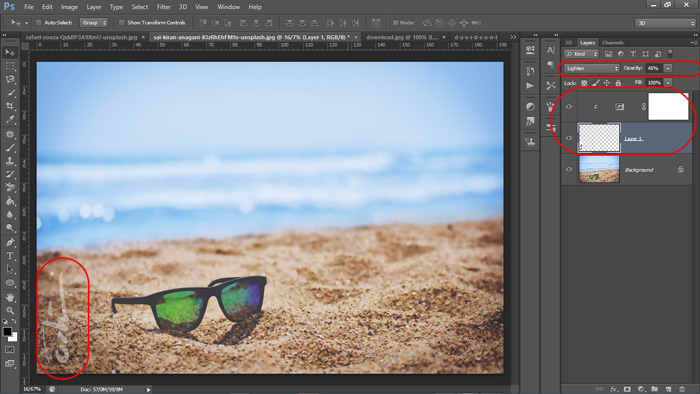
Task: Select the Lasso tool
Action: tap(10, 79)
